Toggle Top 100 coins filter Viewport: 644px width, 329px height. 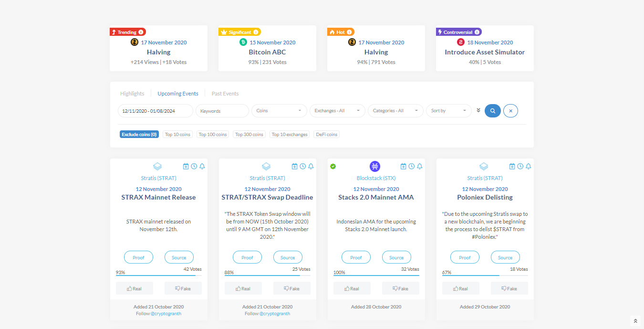(x=213, y=134)
